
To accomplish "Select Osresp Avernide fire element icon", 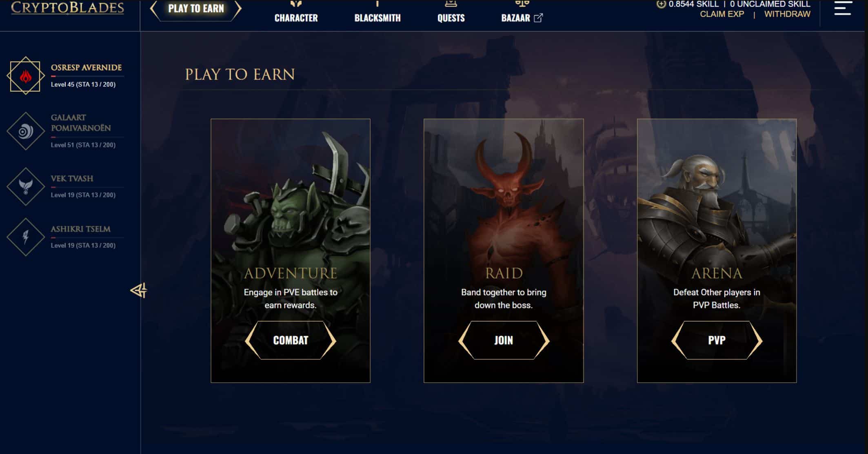I will pyautogui.click(x=25, y=76).
